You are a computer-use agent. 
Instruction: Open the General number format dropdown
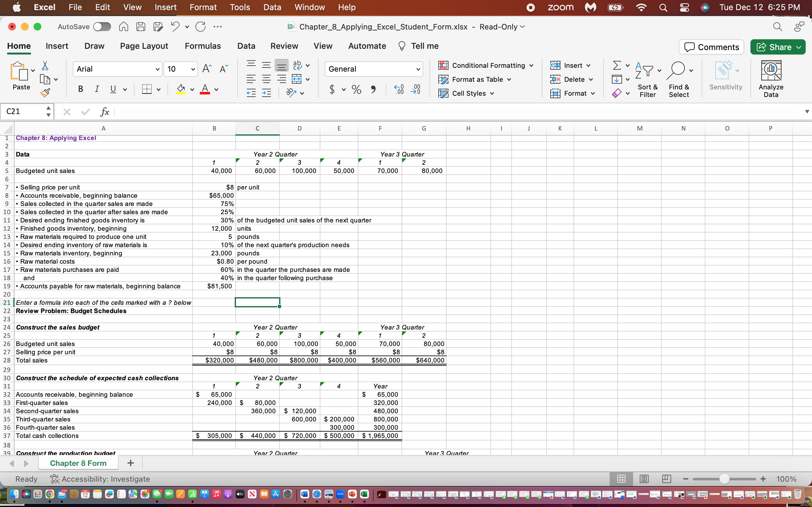[x=373, y=69]
